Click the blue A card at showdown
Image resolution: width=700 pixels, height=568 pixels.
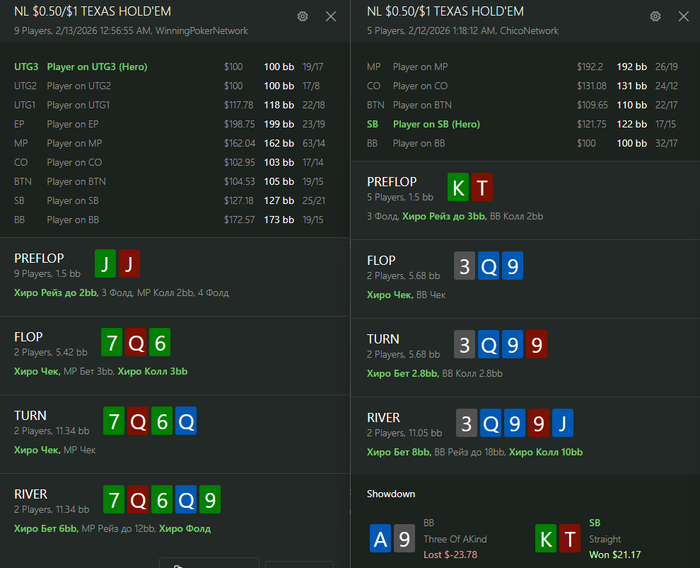tap(381, 538)
